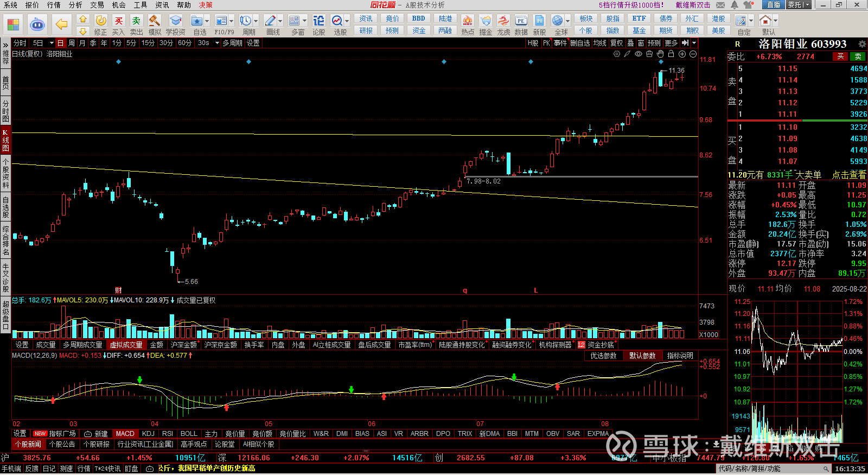
Task: Open the 30s period dropdown arrow
Action: [217, 43]
